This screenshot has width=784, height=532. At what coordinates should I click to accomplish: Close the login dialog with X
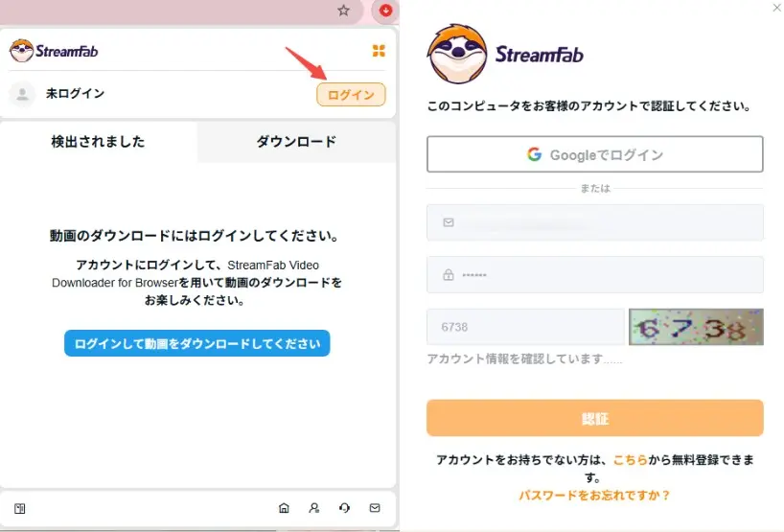(777, 8)
